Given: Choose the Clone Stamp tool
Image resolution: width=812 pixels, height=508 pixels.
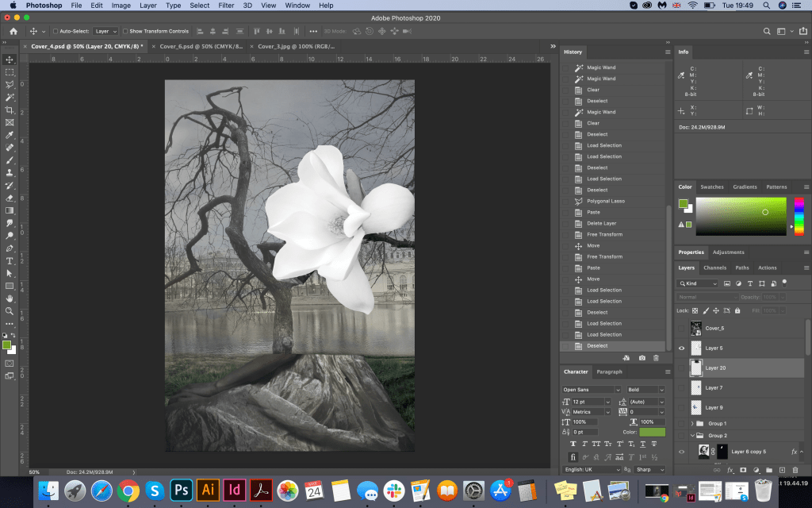Looking at the screenshot, I should pyautogui.click(x=10, y=172).
